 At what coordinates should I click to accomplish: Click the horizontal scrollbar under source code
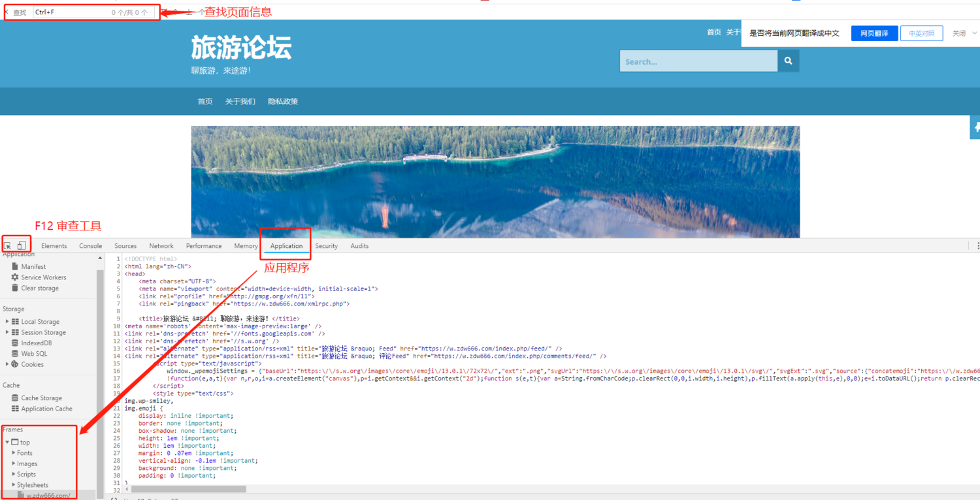coord(188,489)
